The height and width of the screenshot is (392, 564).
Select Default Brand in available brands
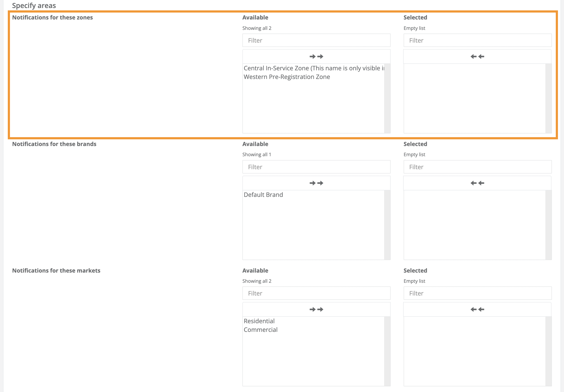tap(263, 195)
